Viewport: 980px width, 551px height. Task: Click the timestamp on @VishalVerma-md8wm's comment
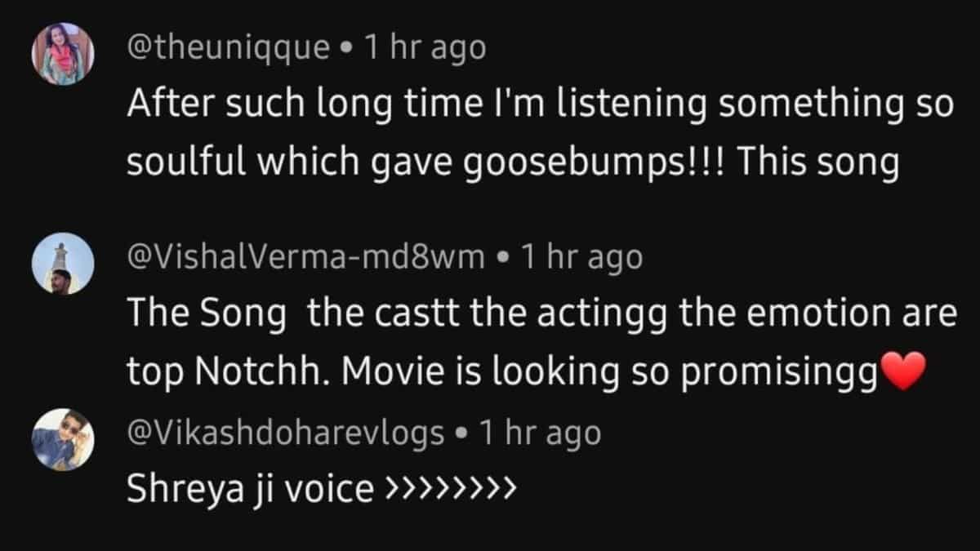coord(581,258)
